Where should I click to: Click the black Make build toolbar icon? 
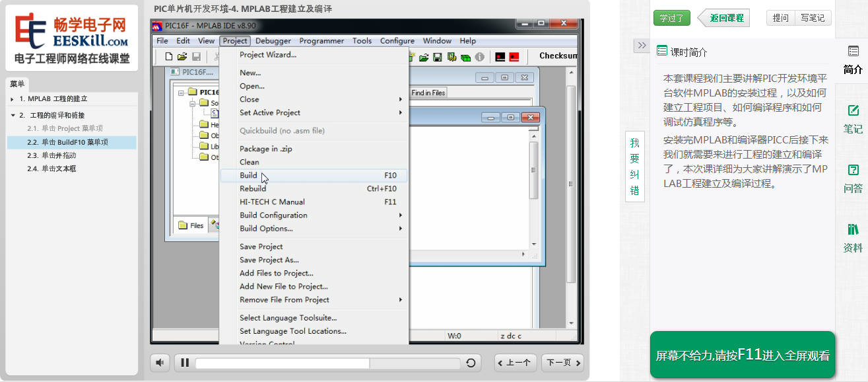(501, 57)
